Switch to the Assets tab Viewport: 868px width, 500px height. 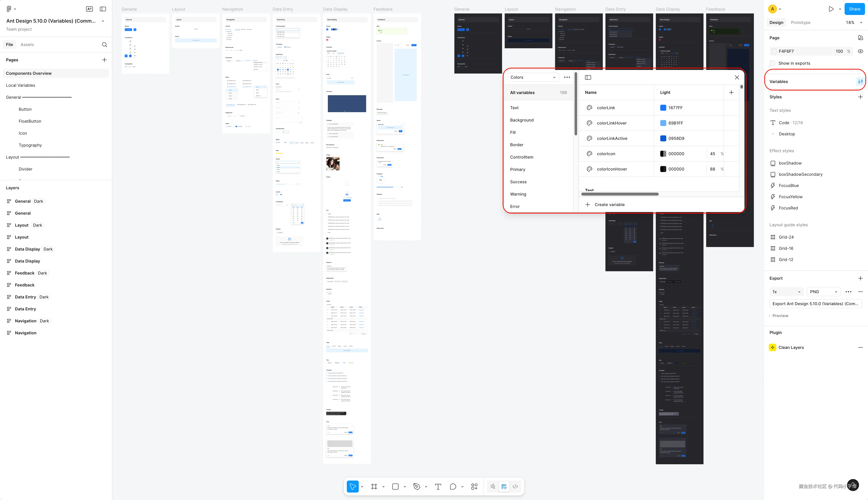(x=27, y=45)
